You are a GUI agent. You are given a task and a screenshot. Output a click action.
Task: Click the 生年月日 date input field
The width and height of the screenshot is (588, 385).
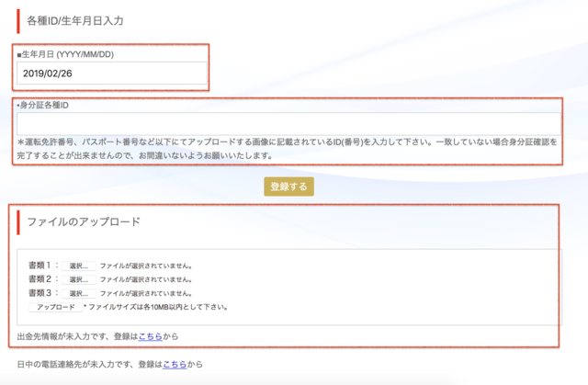111,73
